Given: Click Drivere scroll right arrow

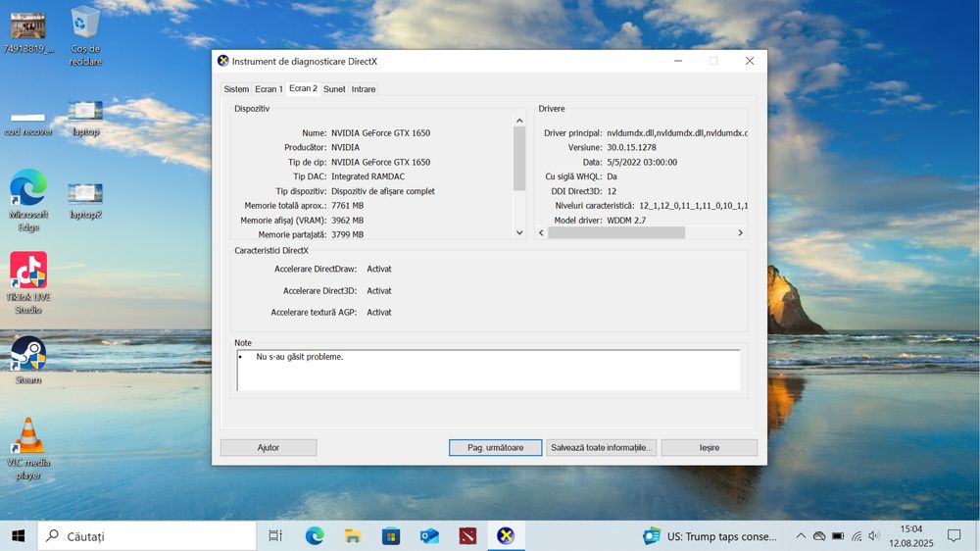Looking at the screenshot, I should tap(741, 232).
